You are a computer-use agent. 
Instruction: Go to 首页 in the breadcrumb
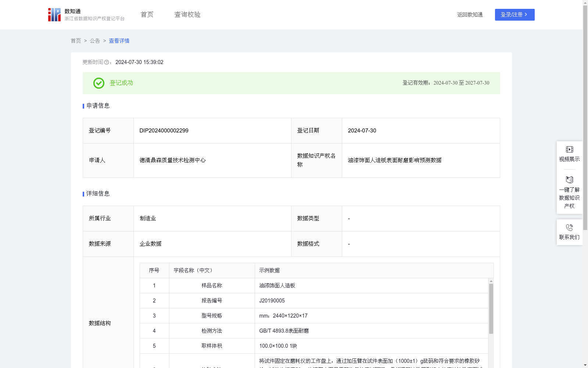coord(76,41)
